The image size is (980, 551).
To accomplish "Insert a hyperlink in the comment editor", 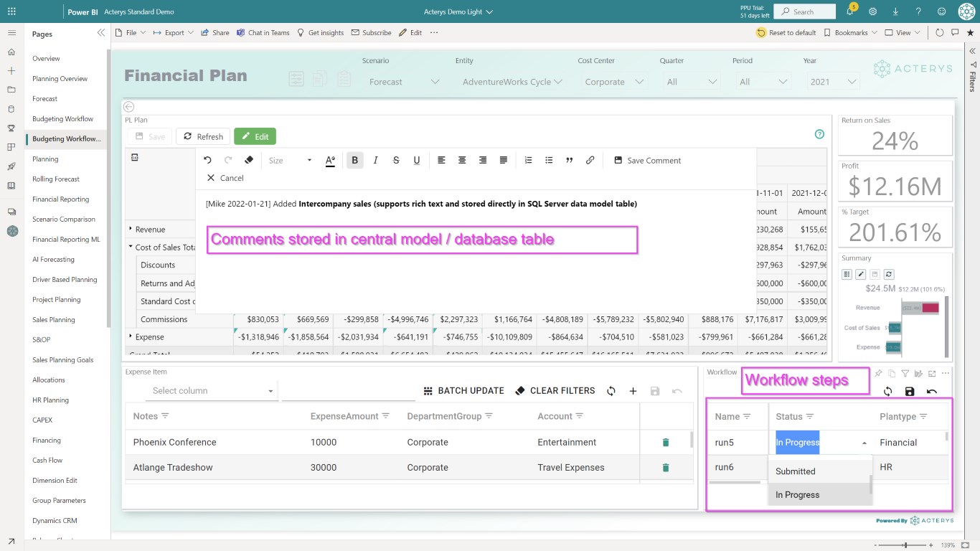I will click(x=590, y=161).
